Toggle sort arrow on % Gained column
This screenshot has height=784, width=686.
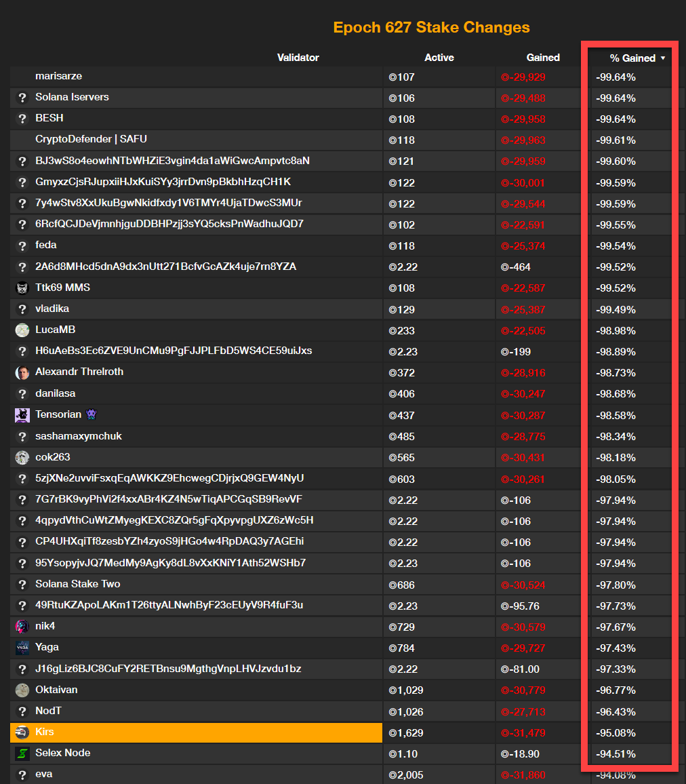(x=662, y=58)
